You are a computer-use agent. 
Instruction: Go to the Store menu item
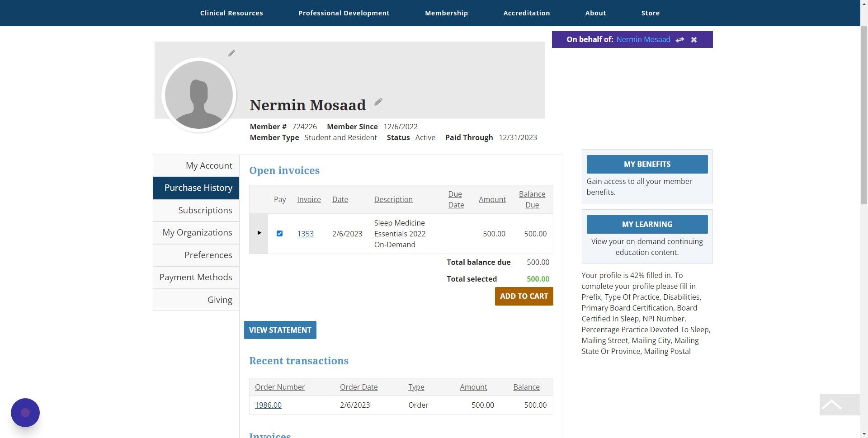pyautogui.click(x=650, y=13)
